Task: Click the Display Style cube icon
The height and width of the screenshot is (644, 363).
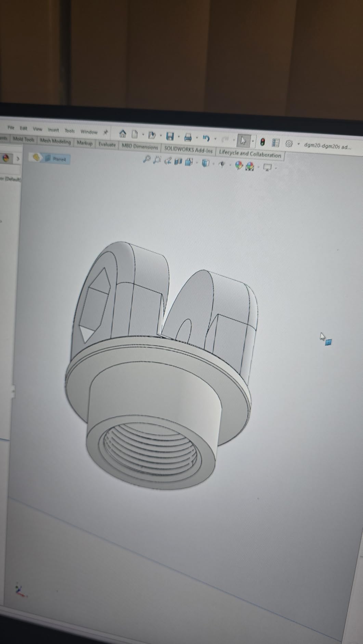Action: click(x=205, y=163)
